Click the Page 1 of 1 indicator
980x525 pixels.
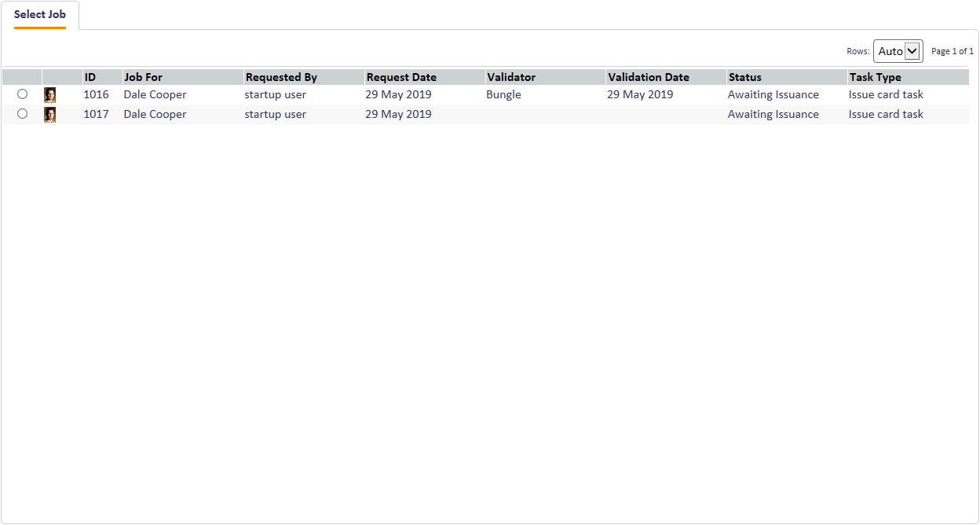952,51
